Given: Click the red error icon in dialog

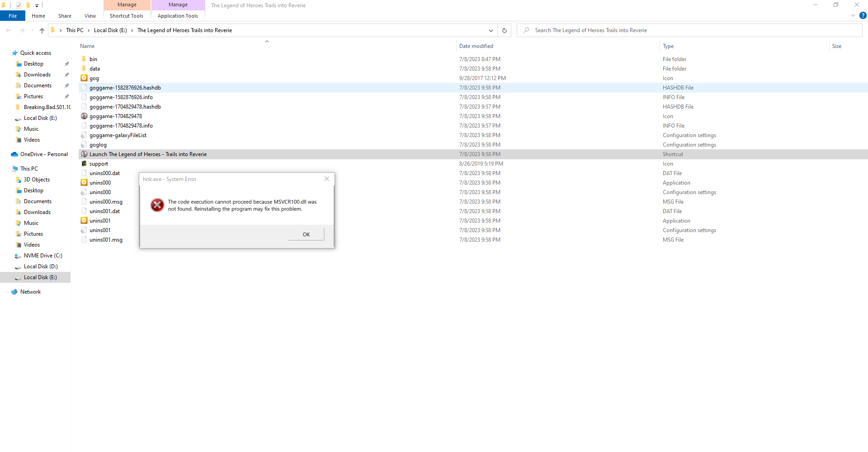Looking at the screenshot, I should 157,205.
